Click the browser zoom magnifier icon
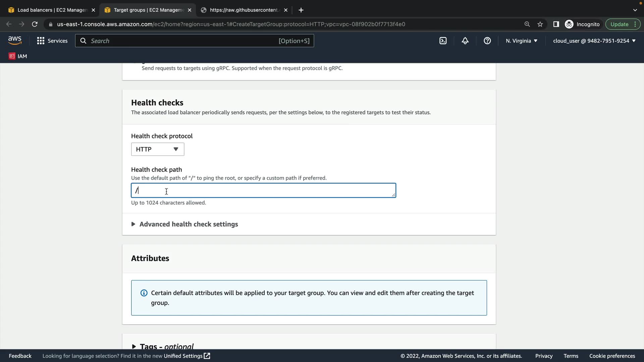 click(527, 24)
